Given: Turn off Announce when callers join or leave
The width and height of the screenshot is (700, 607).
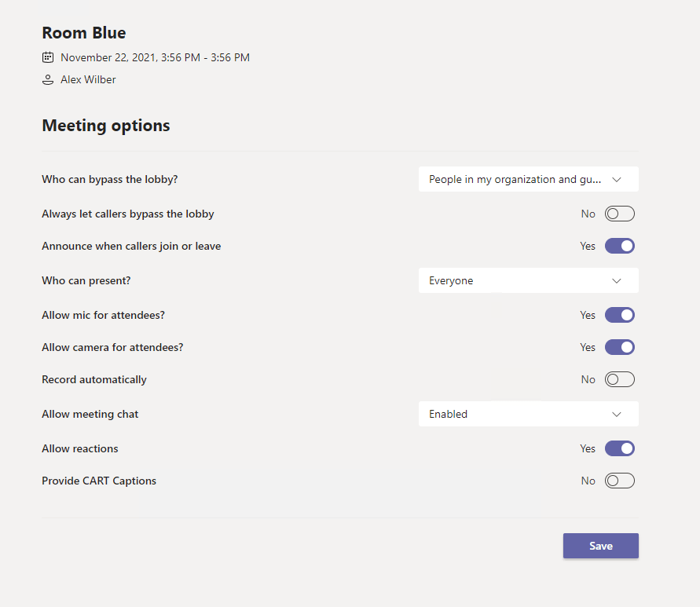Looking at the screenshot, I should click(619, 247).
